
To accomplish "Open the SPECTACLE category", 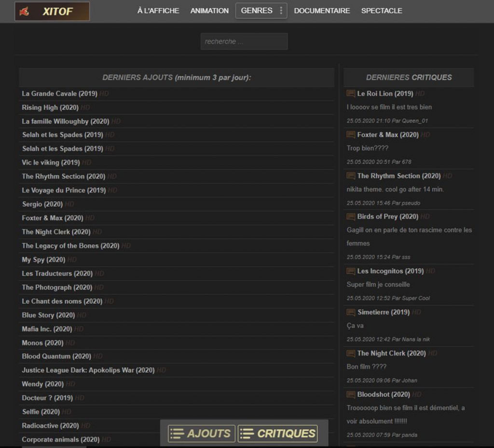I will click(382, 11).
